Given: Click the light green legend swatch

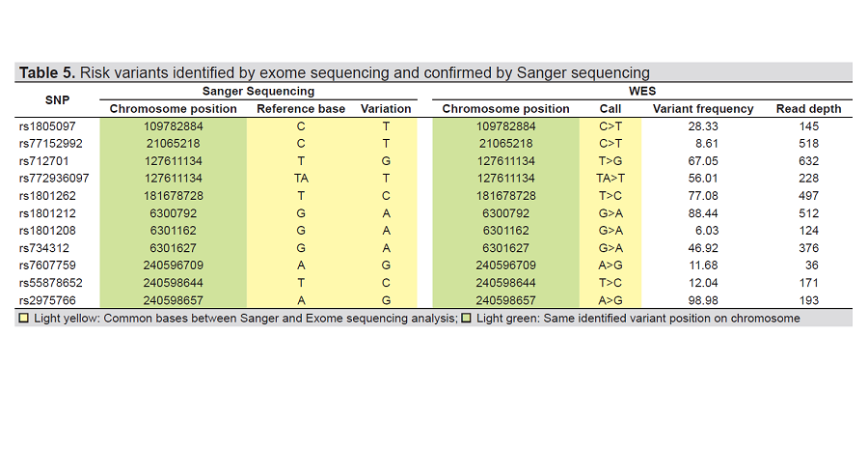Looking at the screenshot, I should click(x=467, y=319).
